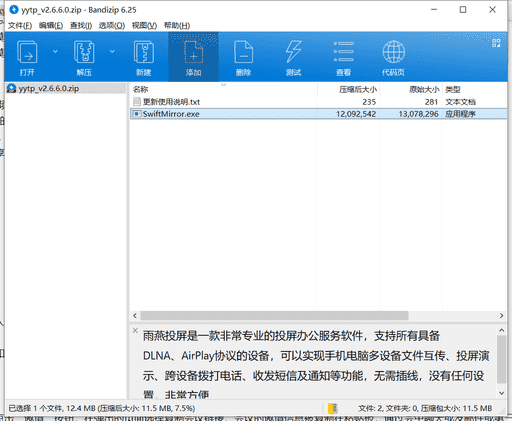The image size is (512, 421).
Task: Click the Delete (删除) toolbar icon
Action: (244, 52)
